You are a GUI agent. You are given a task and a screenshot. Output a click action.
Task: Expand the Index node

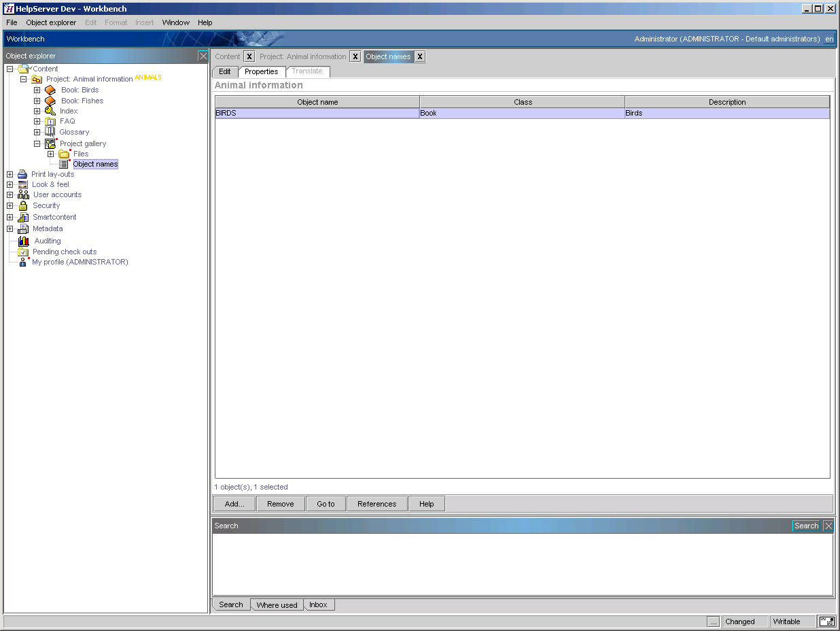(x=37, y=111)
